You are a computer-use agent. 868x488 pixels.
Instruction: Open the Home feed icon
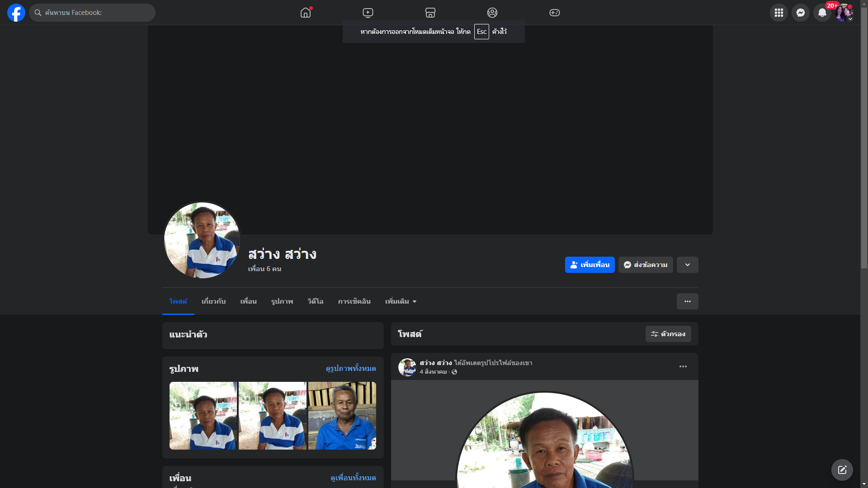(306, 13)
